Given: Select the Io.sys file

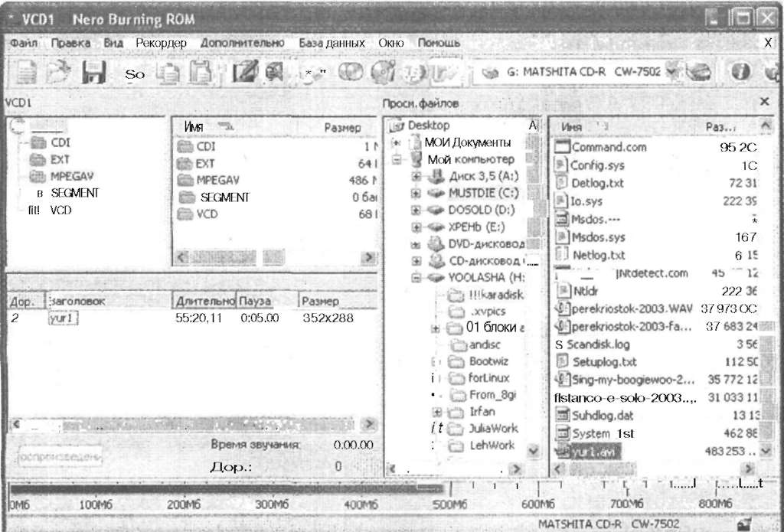Looking at the screenshot, I should (586, 201).
